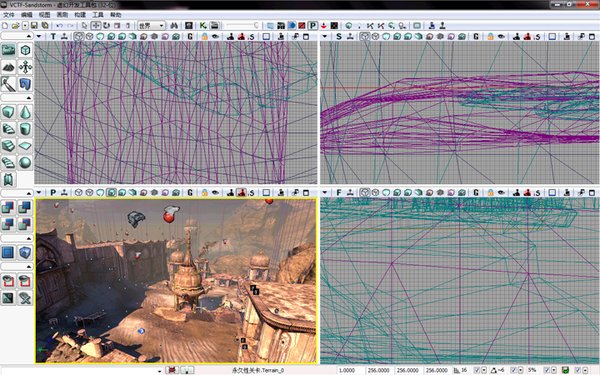The image size is (600, 375).
Task: Adjust the far clipping plane slider
Action: 242,26
